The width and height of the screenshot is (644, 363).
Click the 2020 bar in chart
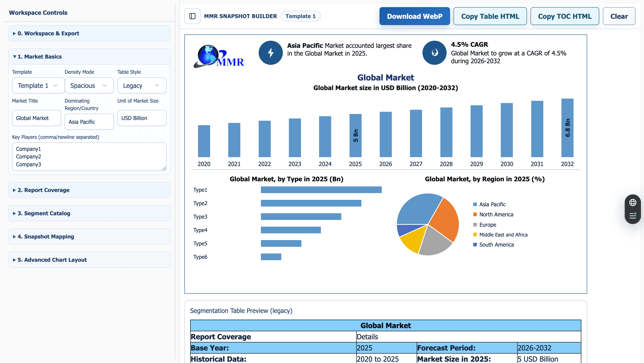click(x=204, y=141)
